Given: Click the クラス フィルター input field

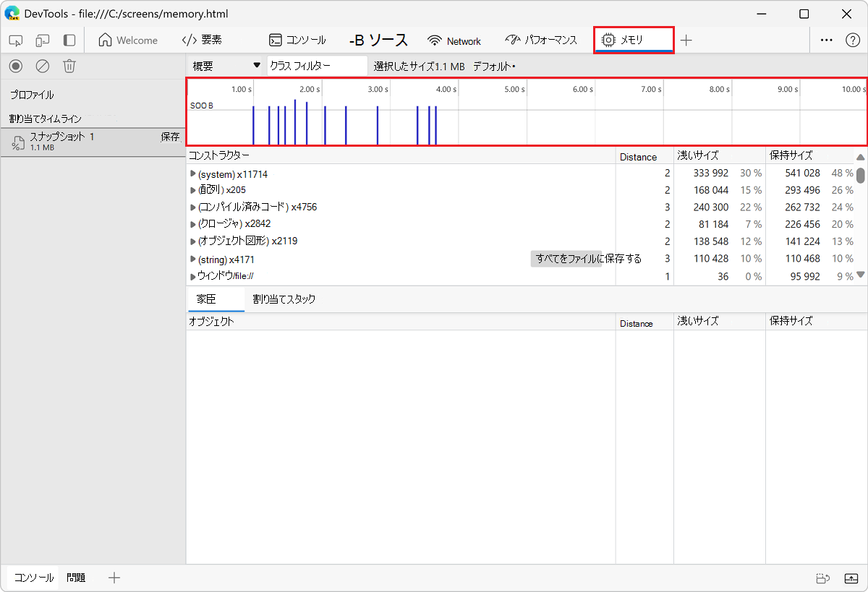Looking at the screenshot, I should 317,66.
